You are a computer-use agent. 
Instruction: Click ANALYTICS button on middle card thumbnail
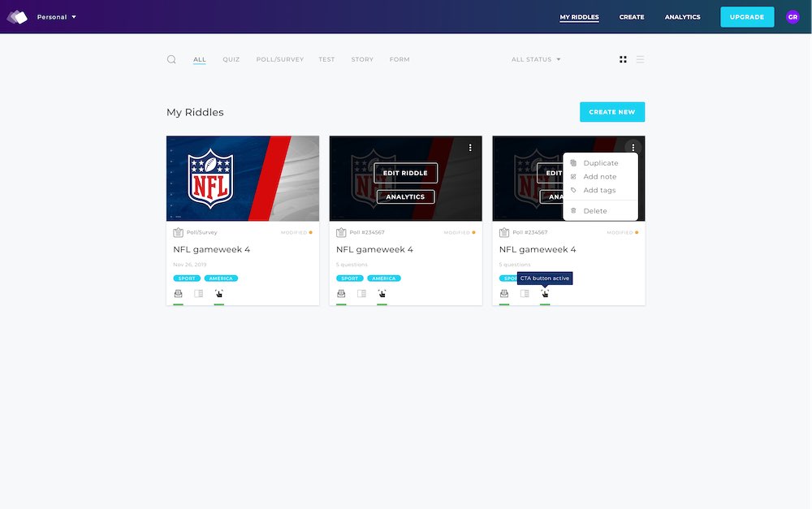[405, 196]
